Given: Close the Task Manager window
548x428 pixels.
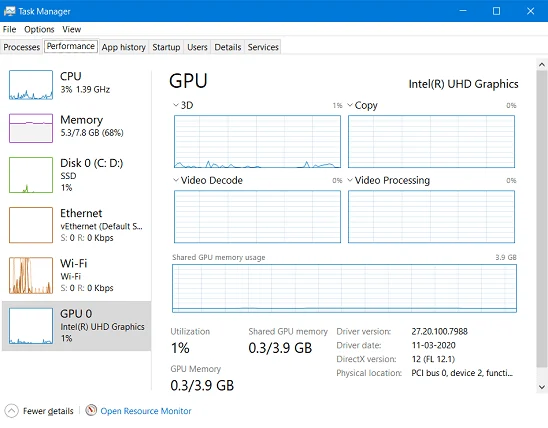Looking at the screenshot, I should 530,11.
